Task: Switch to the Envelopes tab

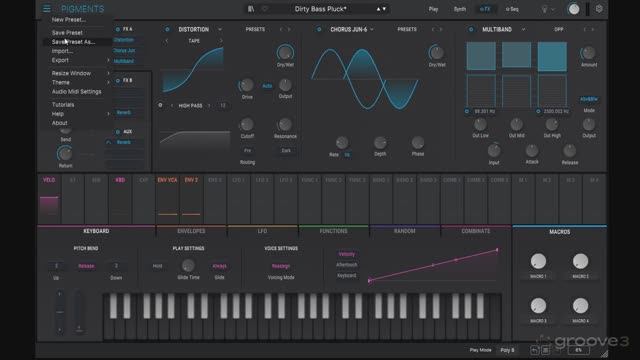Action: (191, 231)
